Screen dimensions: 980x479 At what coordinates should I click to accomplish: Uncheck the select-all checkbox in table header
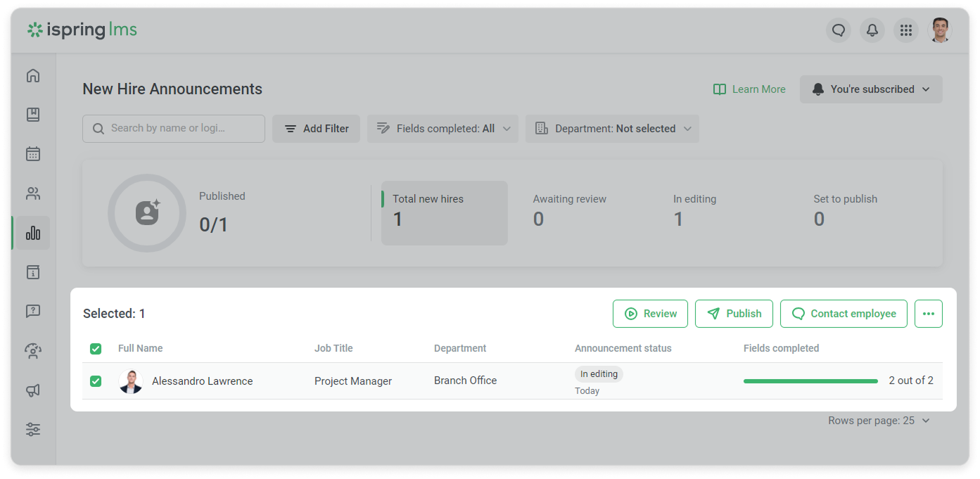pos(96,349)
